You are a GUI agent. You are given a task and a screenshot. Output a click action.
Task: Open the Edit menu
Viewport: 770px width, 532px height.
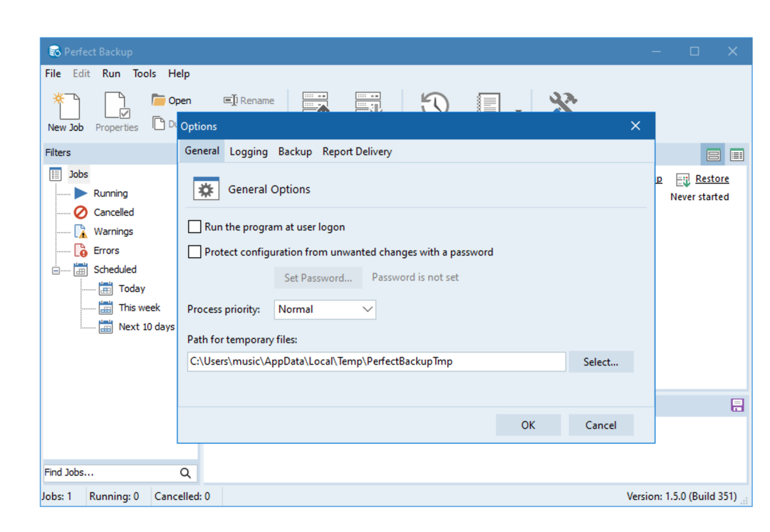point(82,74)
